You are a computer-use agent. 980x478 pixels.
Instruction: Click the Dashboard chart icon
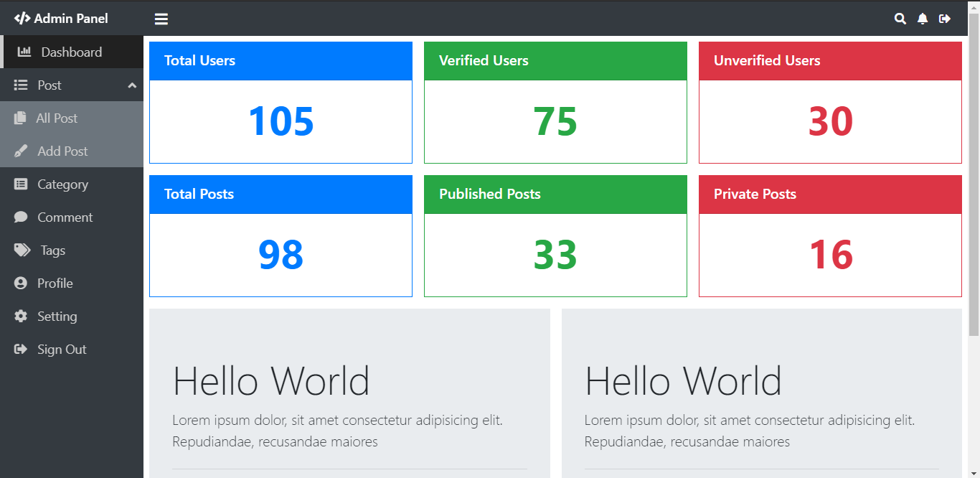point(24,52)
